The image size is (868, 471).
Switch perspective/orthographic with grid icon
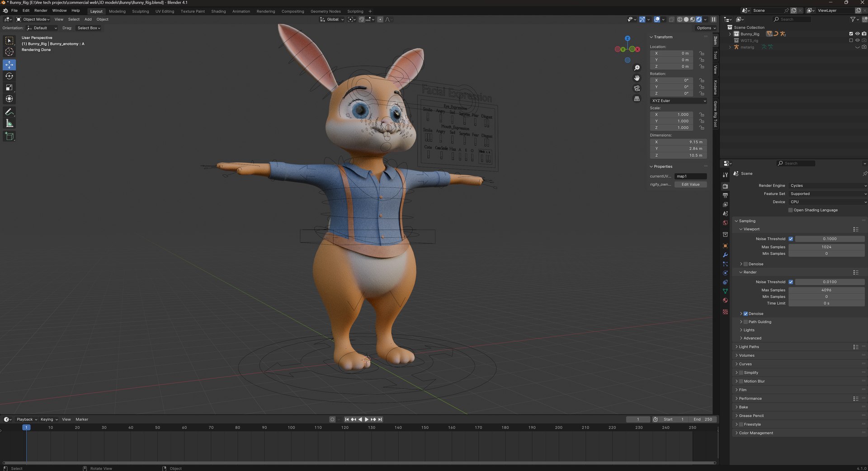click(637, 99)
